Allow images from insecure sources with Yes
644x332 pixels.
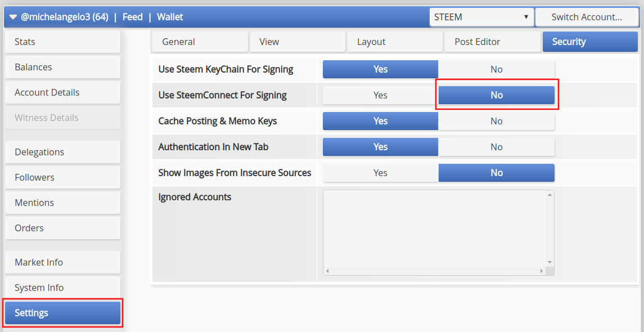pos(380,173)
